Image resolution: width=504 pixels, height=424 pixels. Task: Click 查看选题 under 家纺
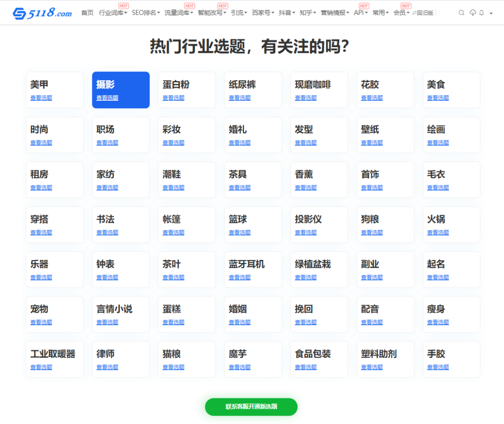click(107, 188)
